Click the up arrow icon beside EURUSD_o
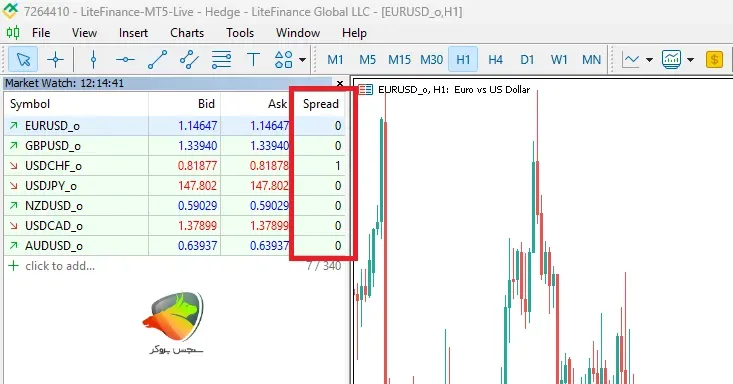Screen dimensions: 733x384 tap(14, 126)
